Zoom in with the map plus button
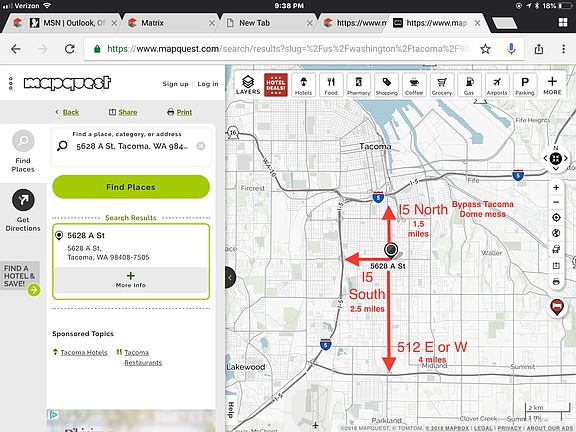The height and width of the screenshot is (432, 576). (x=556, y=187)
